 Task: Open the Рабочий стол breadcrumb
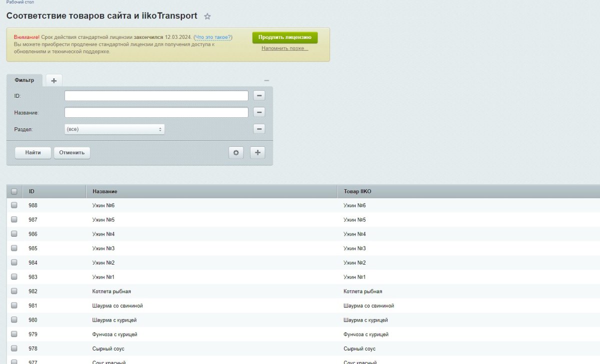pyautogui.click(x=20, y=2)
